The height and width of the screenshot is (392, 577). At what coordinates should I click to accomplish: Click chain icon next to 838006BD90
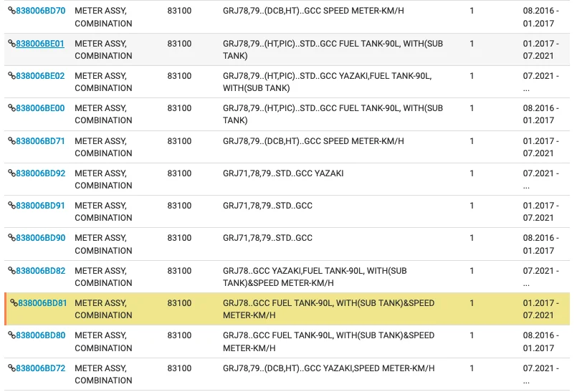pyautogui.click(x=11, y=238)
